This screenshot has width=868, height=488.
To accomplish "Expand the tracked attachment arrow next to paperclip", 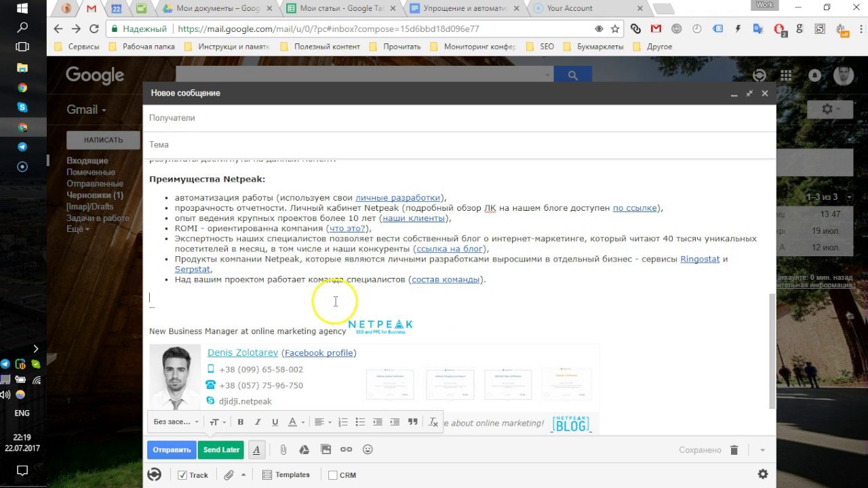I will pyautogui.click(x=243, y=474).
